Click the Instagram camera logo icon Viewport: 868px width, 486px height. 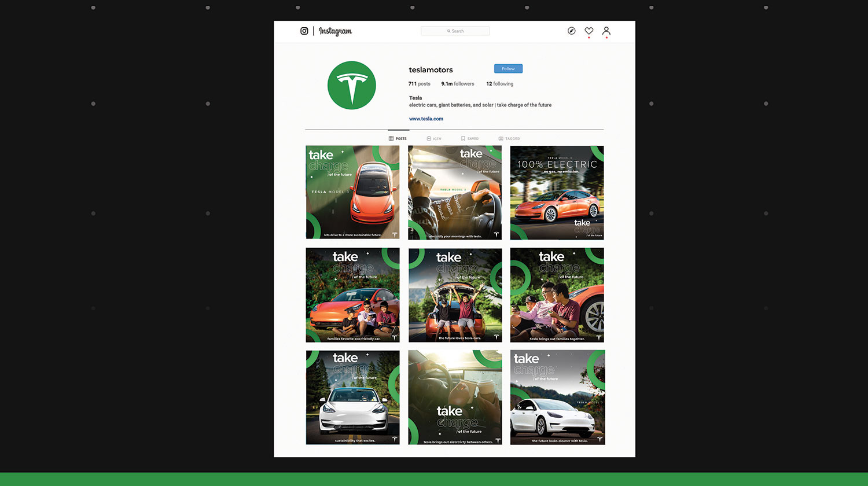point(304,31)
